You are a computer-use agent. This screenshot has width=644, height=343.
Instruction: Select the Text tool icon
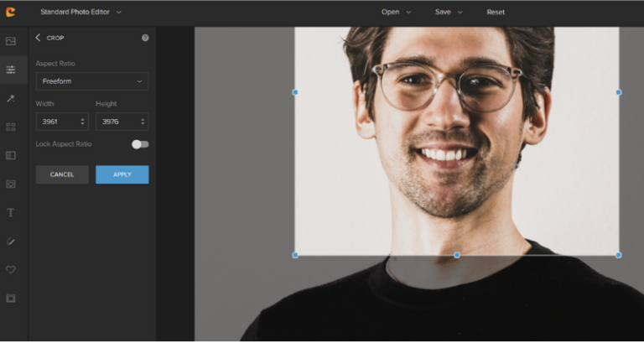[x=11, y=213]
